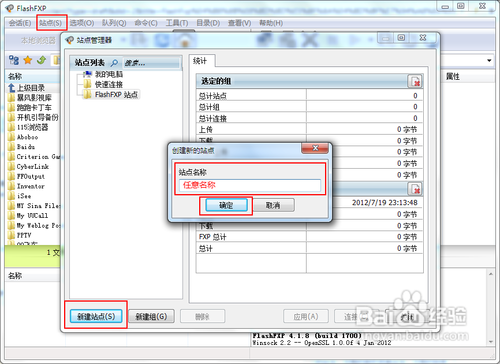Open the 选项(O) menu
The image size is (500, 364).
tap(82, 23)
